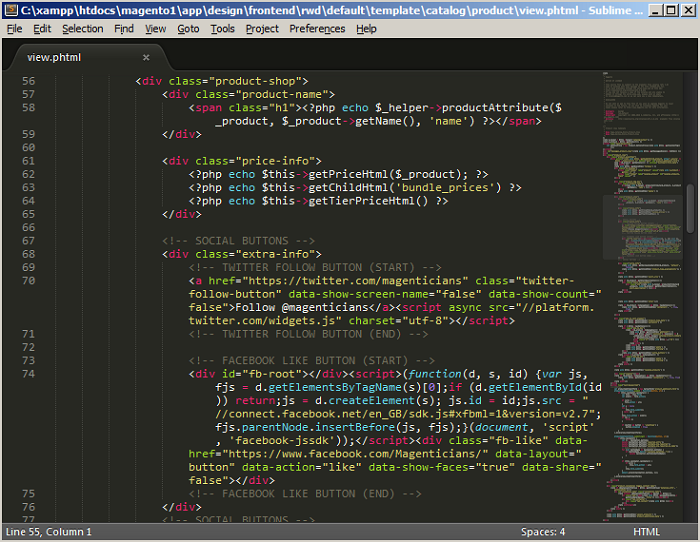Click the getTierPriceHtml() code line

(x=318, y=201)
